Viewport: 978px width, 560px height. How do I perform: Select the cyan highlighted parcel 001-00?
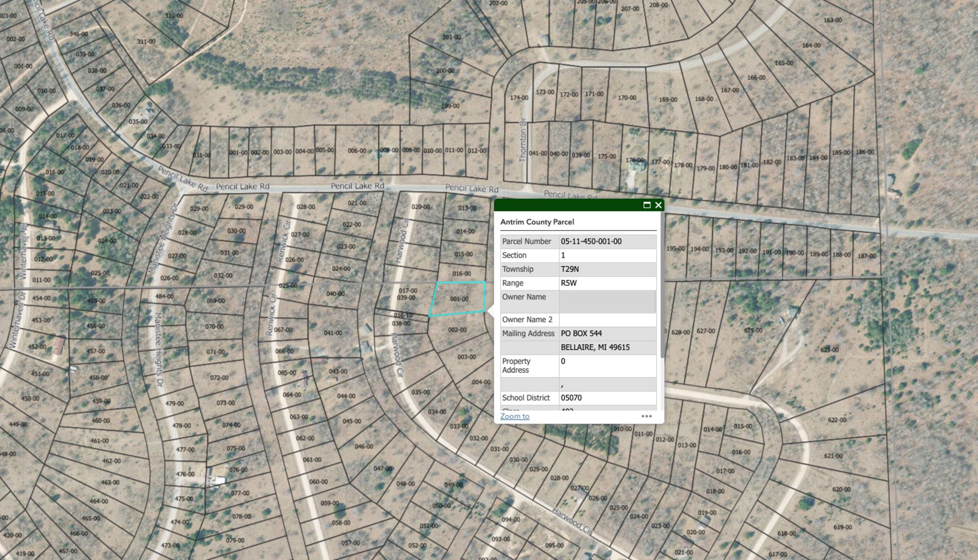(x=458, y=299)
